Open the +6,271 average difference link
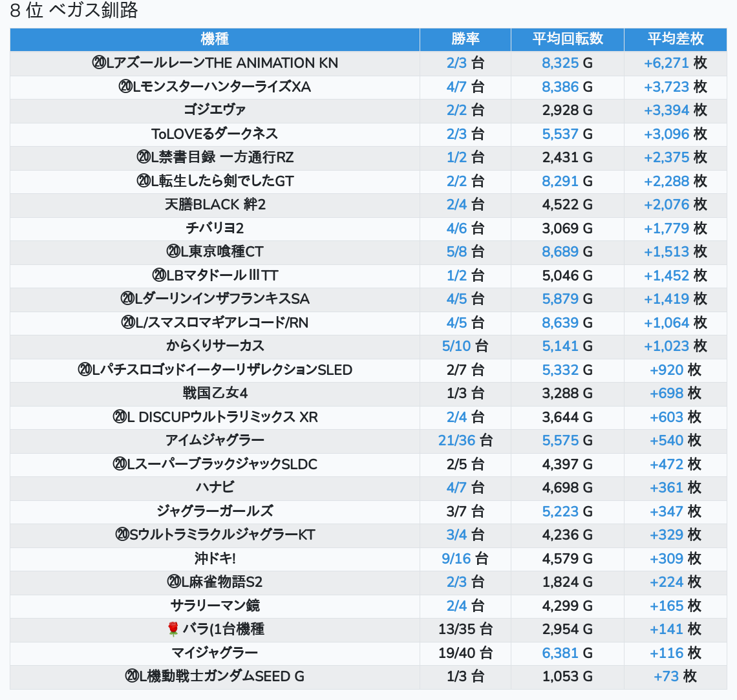This screenshot has height=700, width=737. (x=666, y=63)
